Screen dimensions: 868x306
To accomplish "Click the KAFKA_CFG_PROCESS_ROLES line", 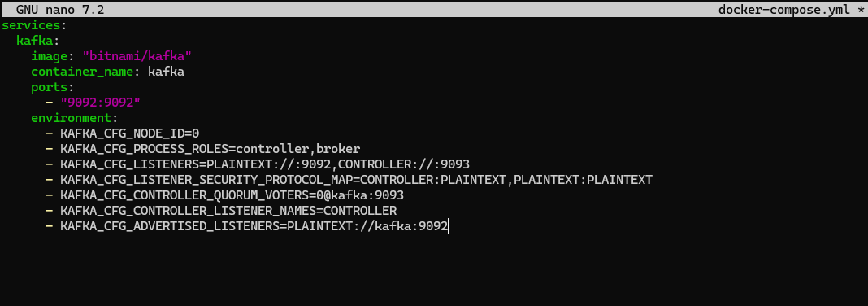I will 210,149.
